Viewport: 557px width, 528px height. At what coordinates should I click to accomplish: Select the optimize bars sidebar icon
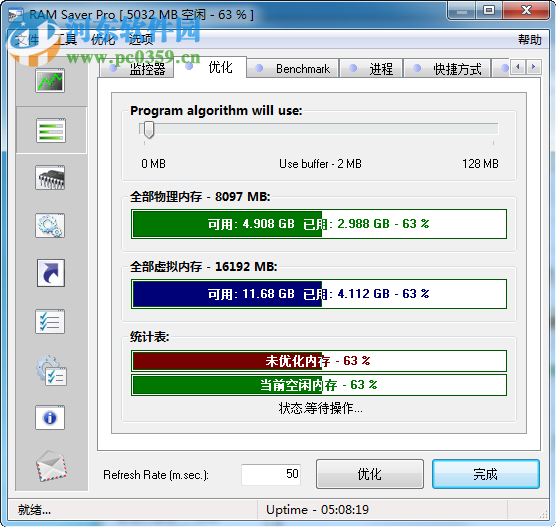point(51,130)
